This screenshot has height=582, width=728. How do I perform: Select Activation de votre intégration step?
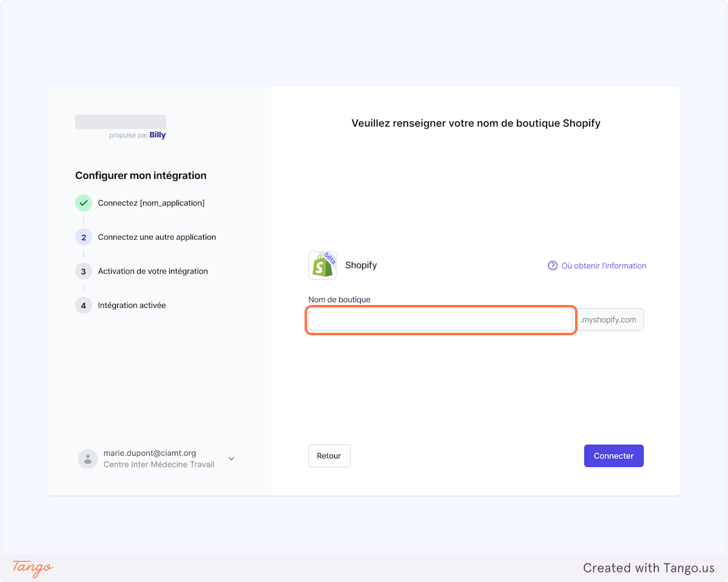[x=153, y=271]
